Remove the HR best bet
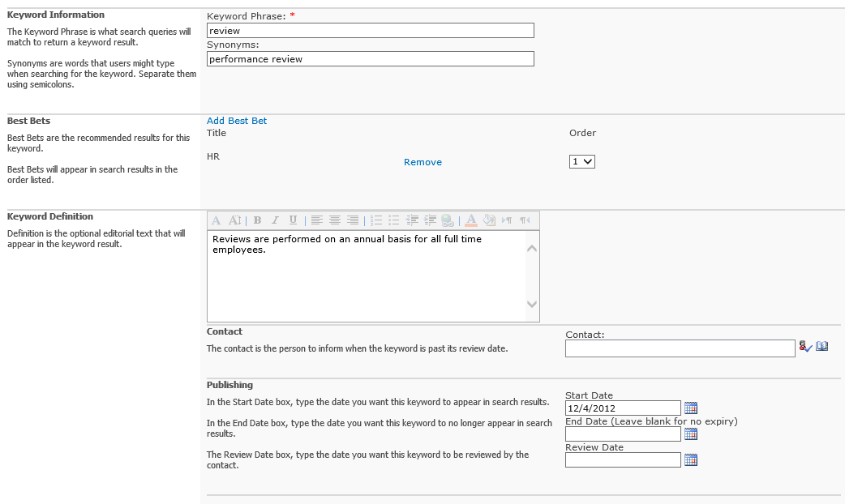 click(422, 162)
